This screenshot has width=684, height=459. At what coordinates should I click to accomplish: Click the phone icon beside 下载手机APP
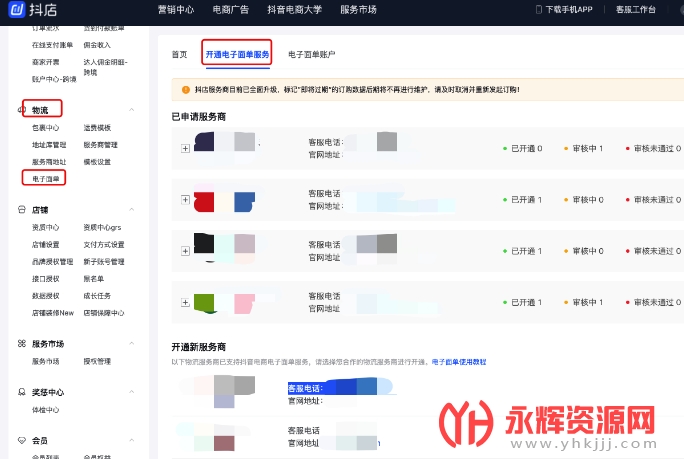click(x=538, y=9)
